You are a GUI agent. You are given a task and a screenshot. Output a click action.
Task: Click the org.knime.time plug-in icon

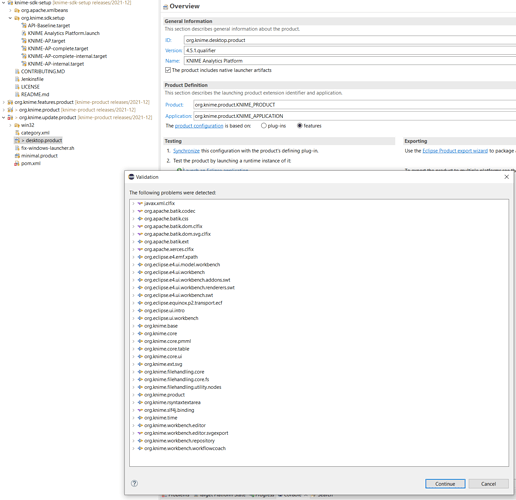click(x=140, y=418)
